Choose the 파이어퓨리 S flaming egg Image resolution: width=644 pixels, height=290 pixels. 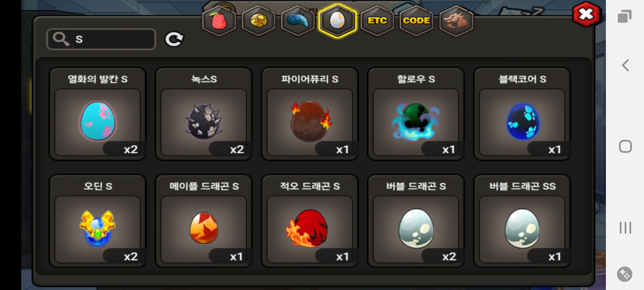coord(310,114)
